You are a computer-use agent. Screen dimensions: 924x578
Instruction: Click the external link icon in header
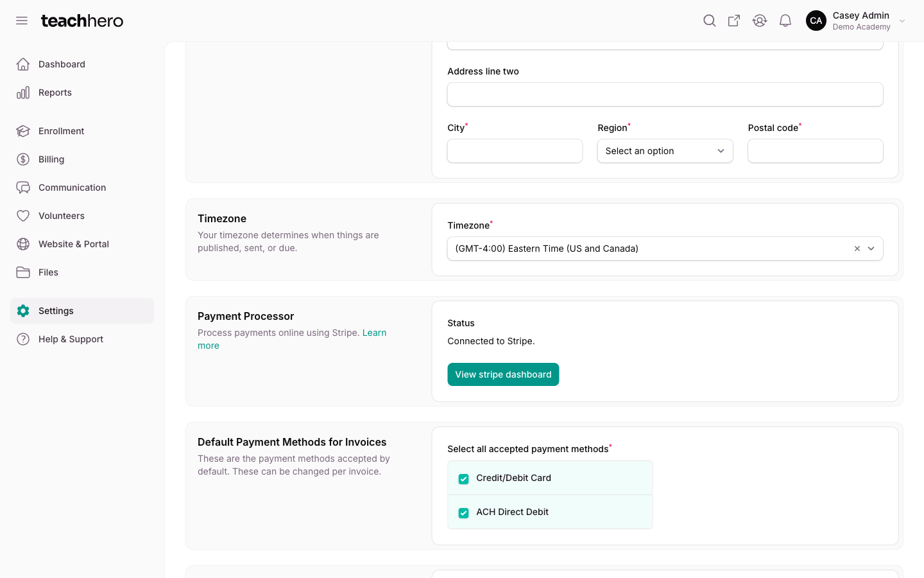pos(734,21)
